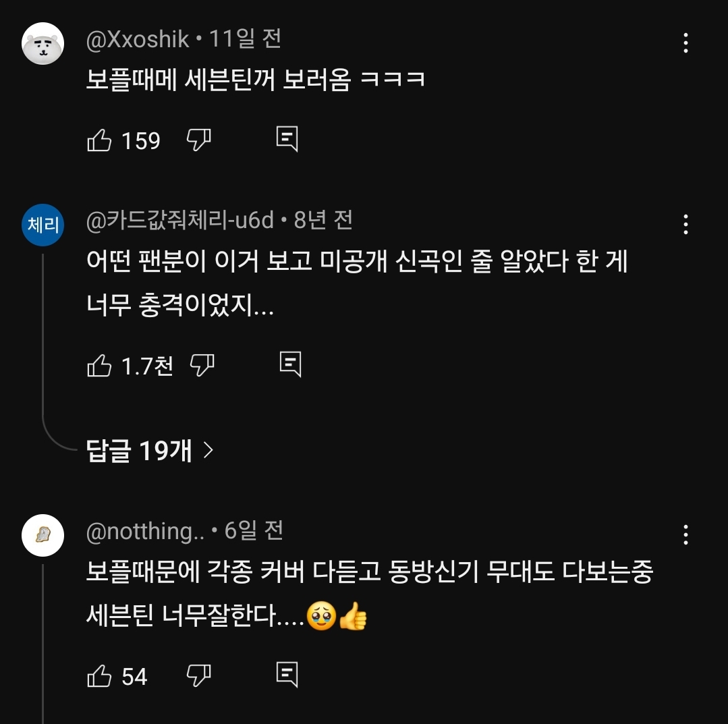The image size is (728, 724).
Task: Click the chevron next to 답글 19개
Action: click(208, 450)
